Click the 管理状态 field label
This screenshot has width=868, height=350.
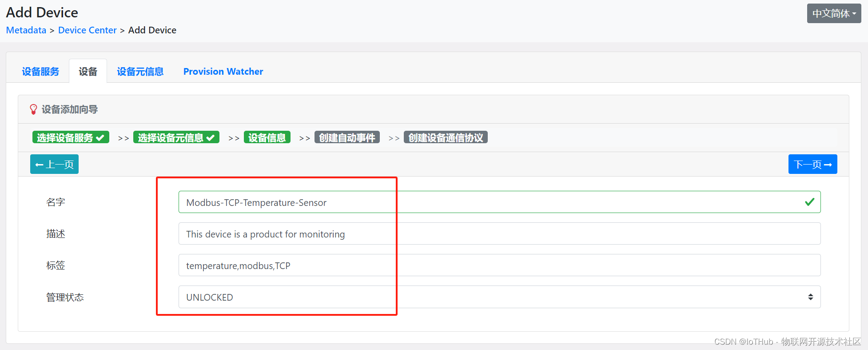click(x=65, y=297)
